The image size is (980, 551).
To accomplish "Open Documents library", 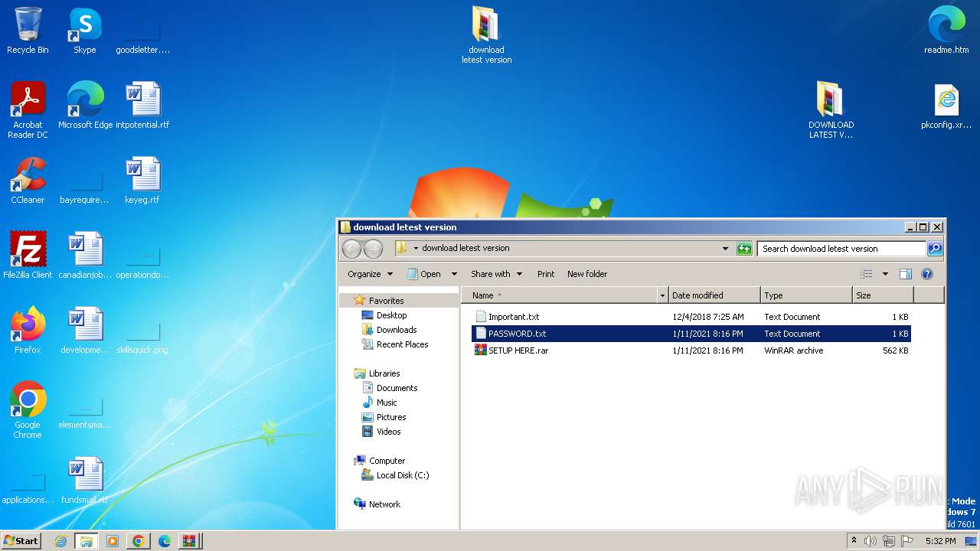I will pyautogui.click(x=397, y=388).
